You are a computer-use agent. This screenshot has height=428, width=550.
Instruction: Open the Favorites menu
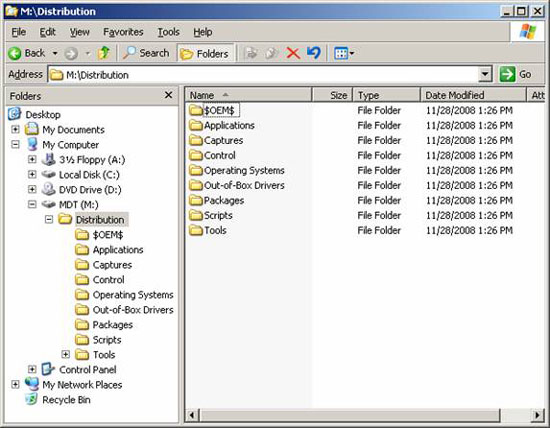click(123, 32)
